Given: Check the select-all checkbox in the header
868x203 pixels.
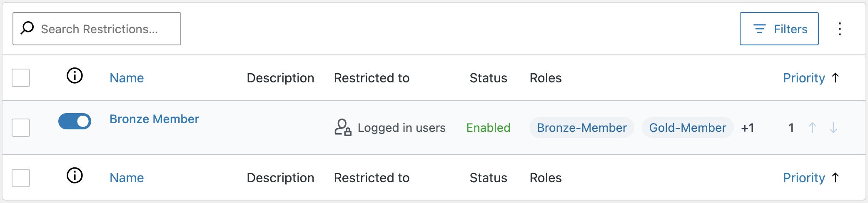Looking at the screenshot, I should coord(21,78).
